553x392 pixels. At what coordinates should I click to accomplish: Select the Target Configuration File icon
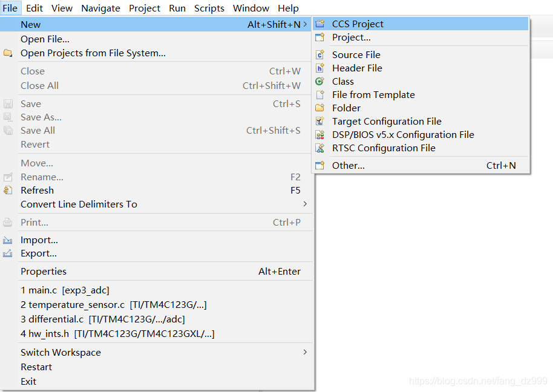[320, 121]
